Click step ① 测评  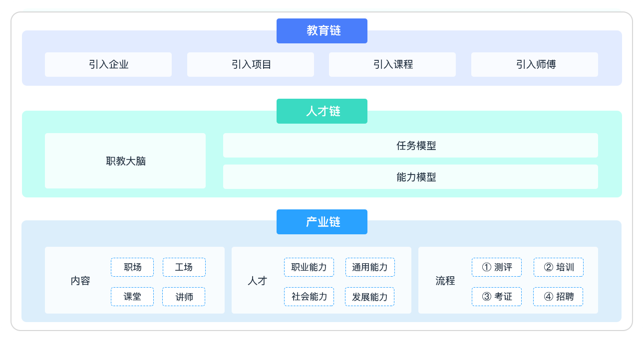pos(497,267)
